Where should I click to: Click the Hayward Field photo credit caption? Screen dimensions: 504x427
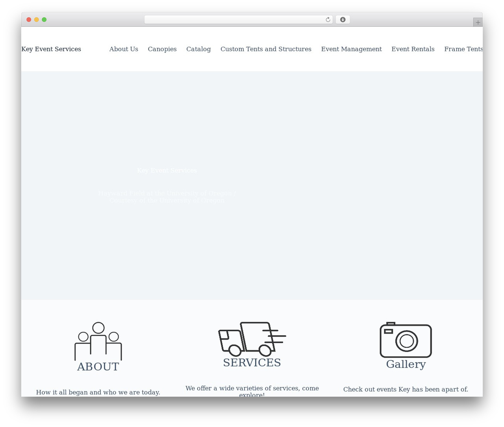[x=167, y=197]
